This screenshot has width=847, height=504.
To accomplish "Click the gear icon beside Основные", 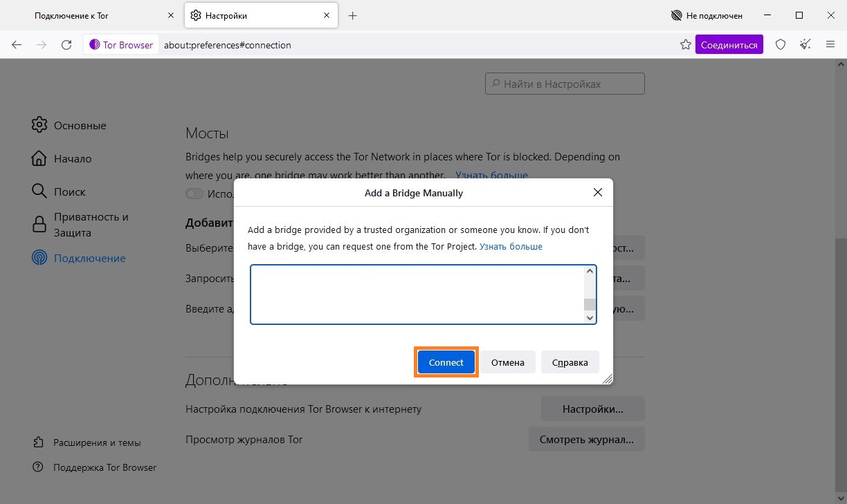I will (39, 125).
